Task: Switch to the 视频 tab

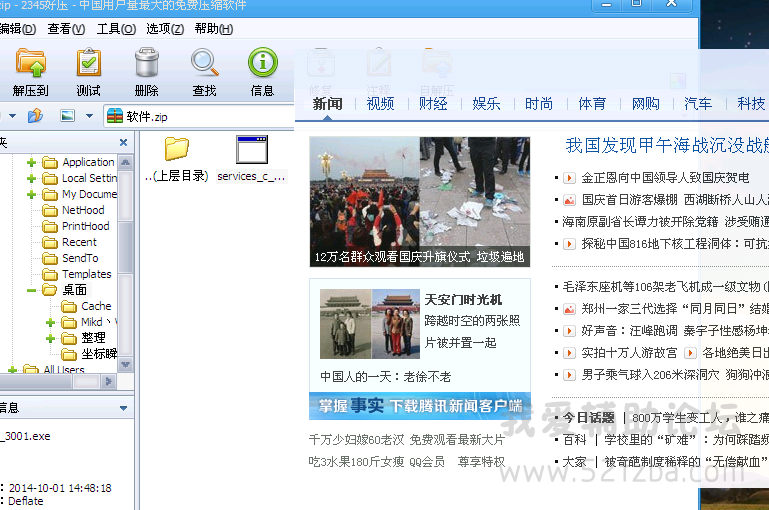Action: click(381, 104)
